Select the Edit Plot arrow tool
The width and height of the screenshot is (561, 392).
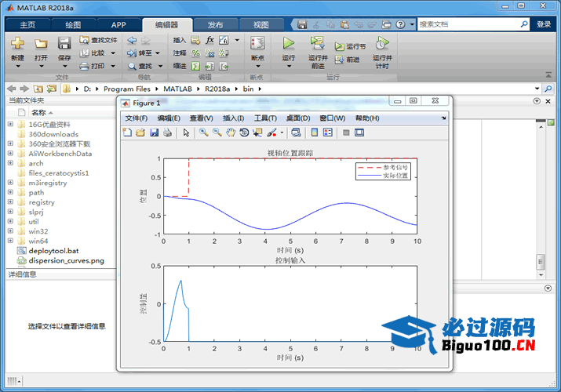coord(187,132)
